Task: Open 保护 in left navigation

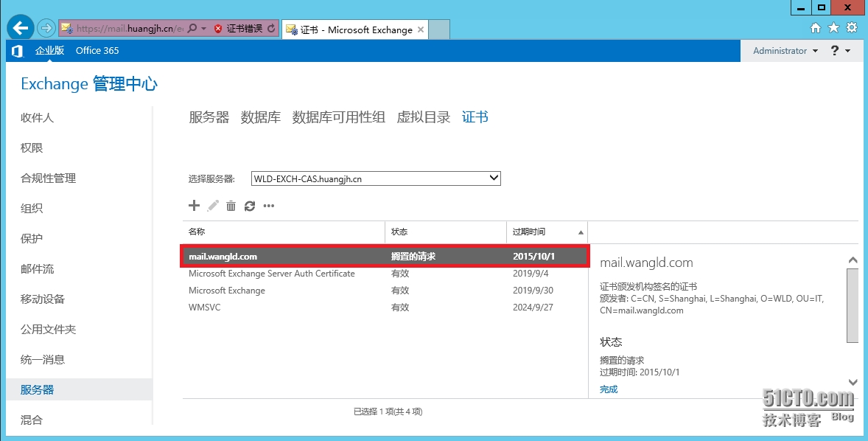Action: coord(32,238)
